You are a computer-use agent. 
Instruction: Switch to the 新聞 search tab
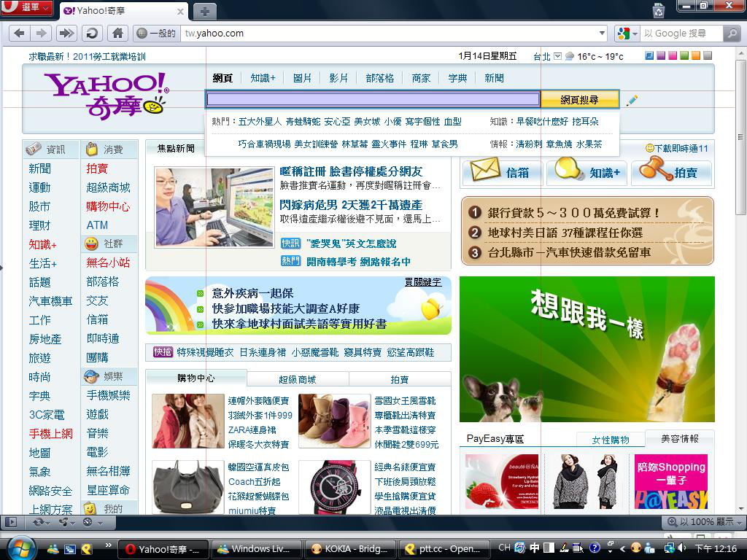tap(494, 78)
